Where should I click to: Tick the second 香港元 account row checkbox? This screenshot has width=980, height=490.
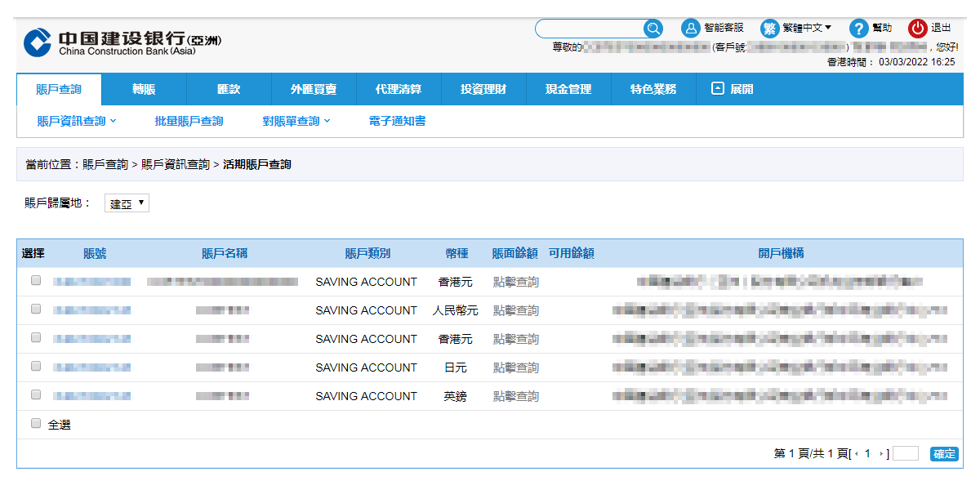coord(36,337)
